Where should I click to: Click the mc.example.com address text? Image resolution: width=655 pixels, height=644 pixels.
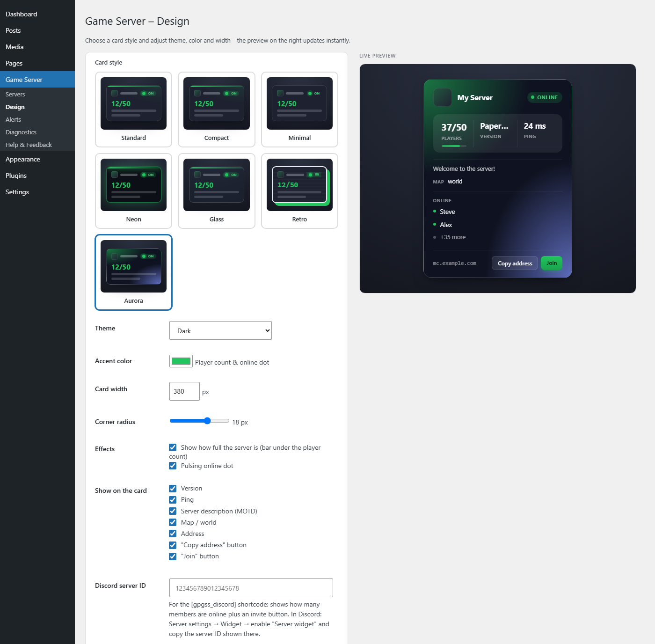tap(455, 263)
